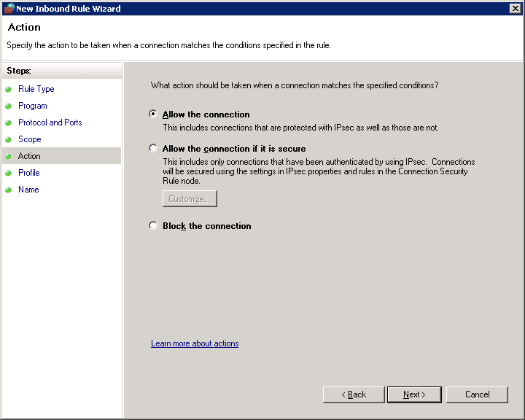Image resolution: width=525 pixels, height=420 pixels.
Task: Click the Customize button
Action: pos(190,199)
